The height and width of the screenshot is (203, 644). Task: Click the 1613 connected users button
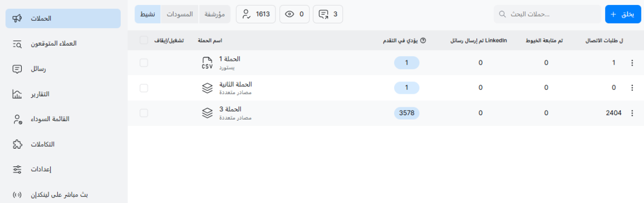(256, 14)
